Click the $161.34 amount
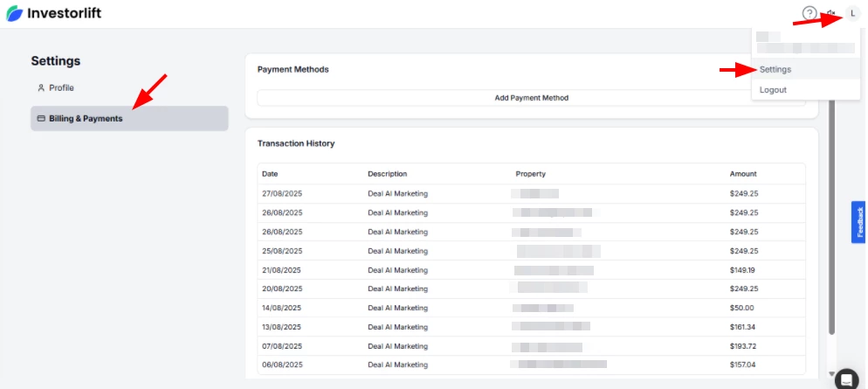The width and height of the screenshot is (868, 389). coord(742,327)
